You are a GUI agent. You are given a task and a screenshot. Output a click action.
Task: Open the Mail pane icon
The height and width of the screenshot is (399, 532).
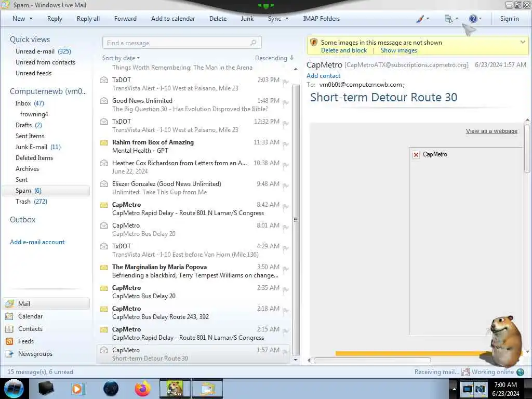click(9, 303)
